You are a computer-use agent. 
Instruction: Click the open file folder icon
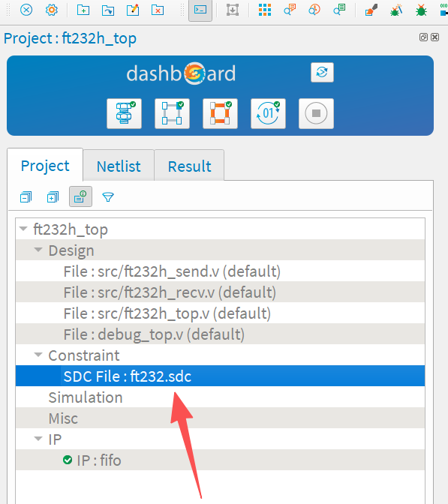tap(108, 10)
